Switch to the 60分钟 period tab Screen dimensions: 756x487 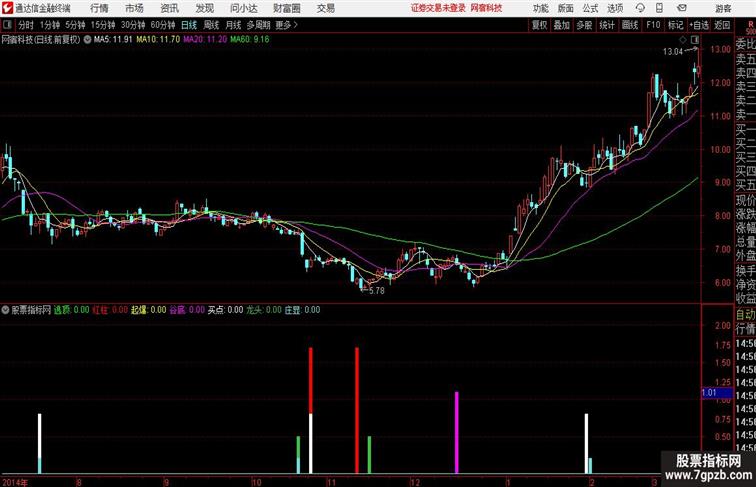point(162,25)
